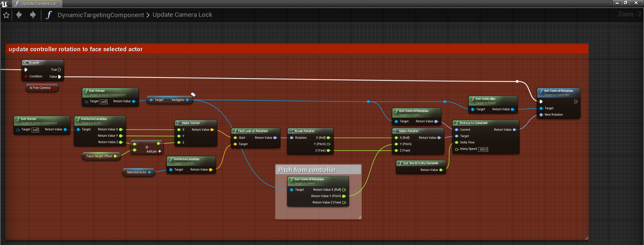Select the Update Camera Lock tab
The width and height of the screenshot is (644, 245).
coord(38,4)
